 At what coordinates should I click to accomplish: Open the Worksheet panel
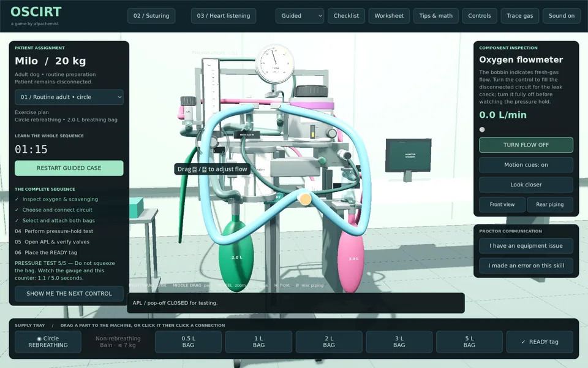coord(389,16)
